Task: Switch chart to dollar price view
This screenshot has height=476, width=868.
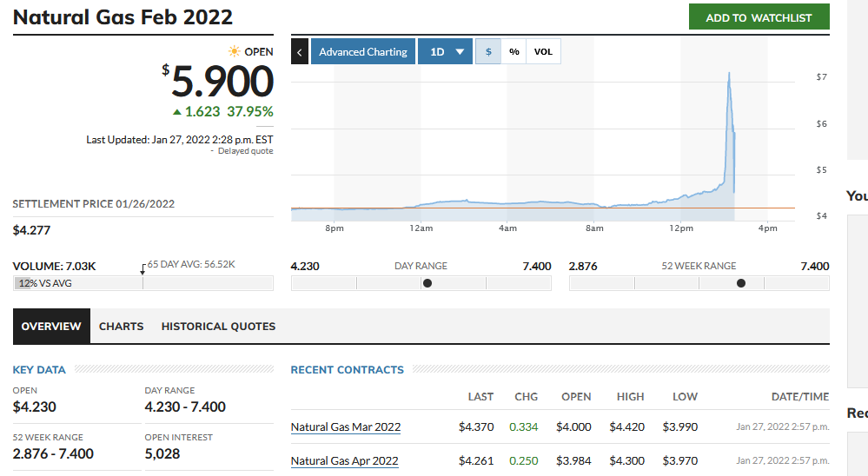Action: point(488,51)
